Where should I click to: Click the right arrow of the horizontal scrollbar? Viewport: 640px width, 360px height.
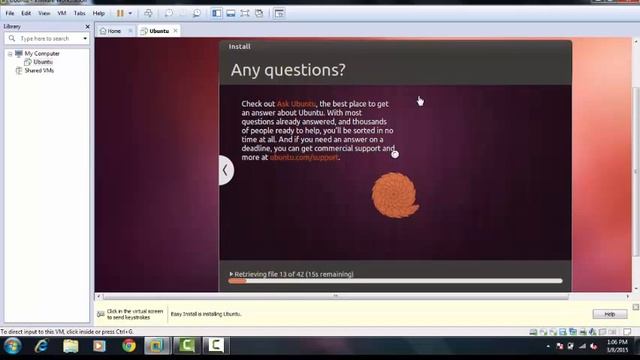coord(628,296)
